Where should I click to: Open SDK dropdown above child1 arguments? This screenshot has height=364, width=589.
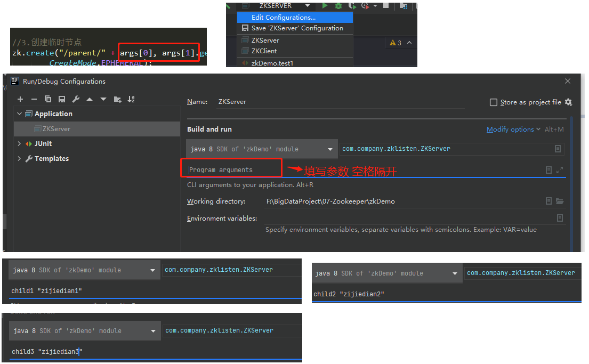pos(85,270)
